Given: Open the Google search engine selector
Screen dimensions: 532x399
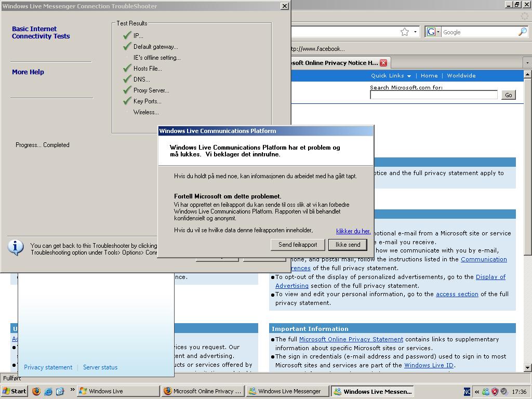Looking at the screenshot, I should point(433,32).
